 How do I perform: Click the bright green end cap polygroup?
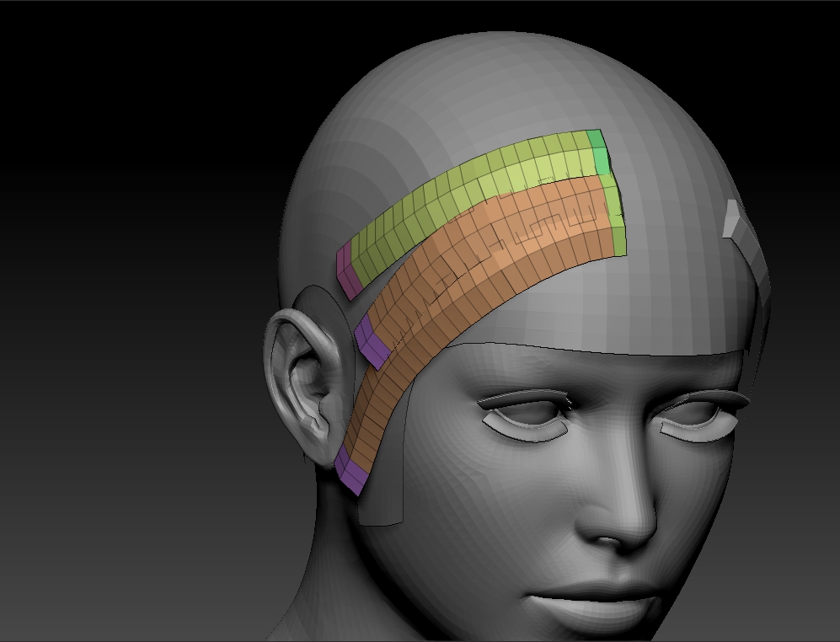598,152
